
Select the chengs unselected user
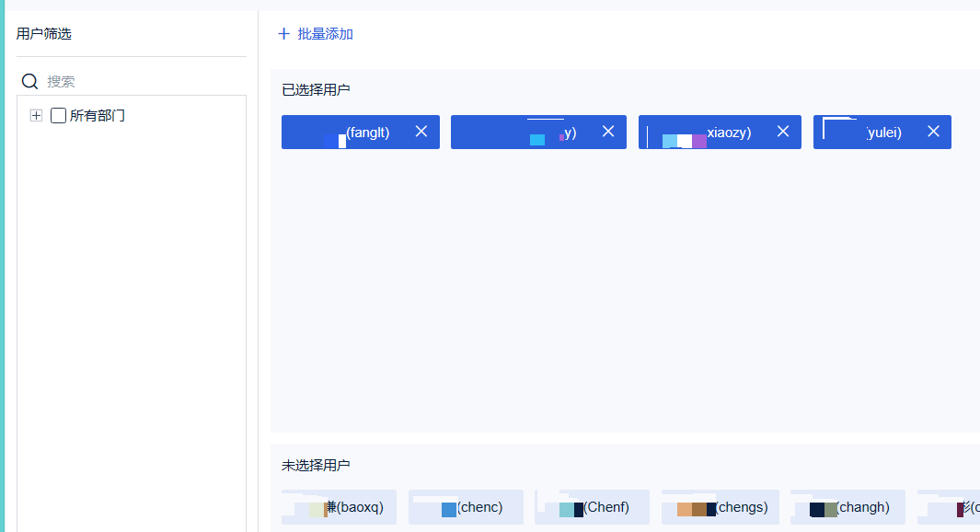pyautogui.click(x=720, y=507)
